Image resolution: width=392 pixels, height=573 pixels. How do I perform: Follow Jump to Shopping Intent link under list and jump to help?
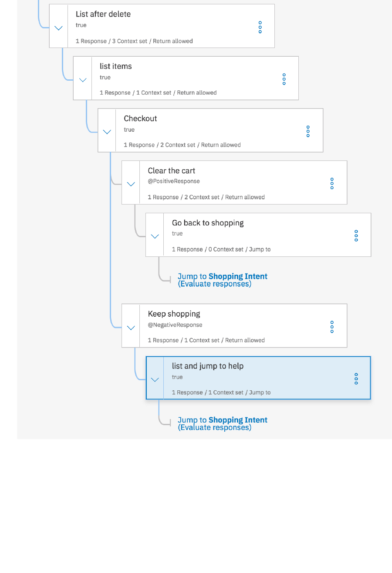222,423
